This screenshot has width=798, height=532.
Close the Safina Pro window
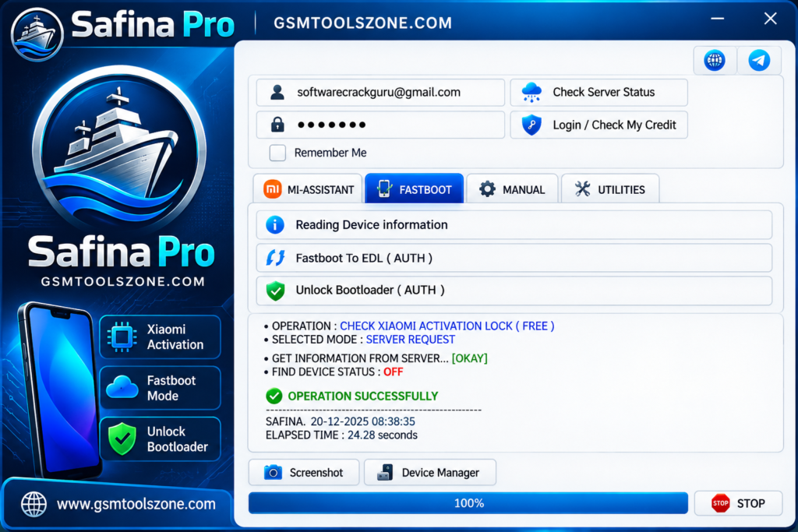pyautogui.click(x=770, y=19)
